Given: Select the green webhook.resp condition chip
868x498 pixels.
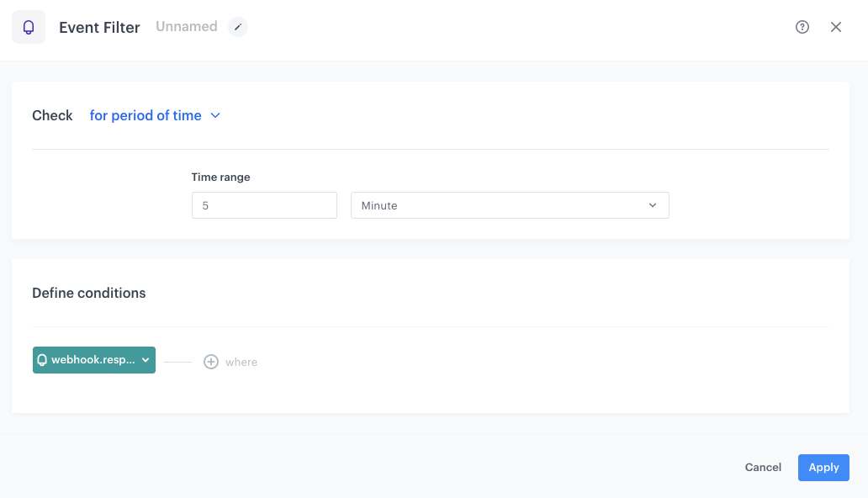Looking at the screenshot, I should [x=88, y=359].
